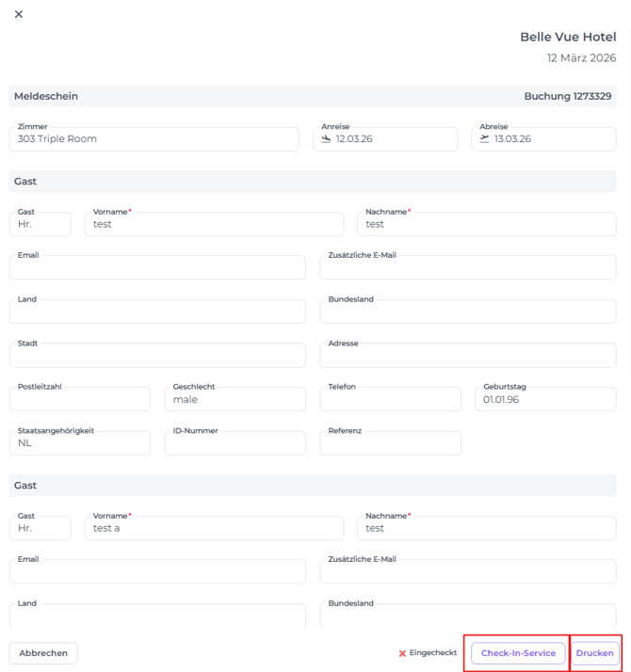Click the Geburtstag field showing 01.01.96
Screen dimensions: 631x672
(545, 399)
